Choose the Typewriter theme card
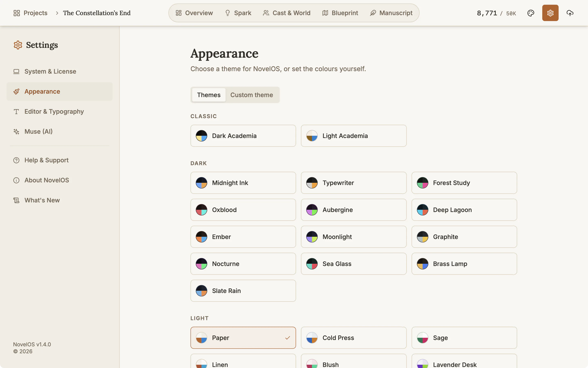Viewport: 588px width, 368px height. 354,183
